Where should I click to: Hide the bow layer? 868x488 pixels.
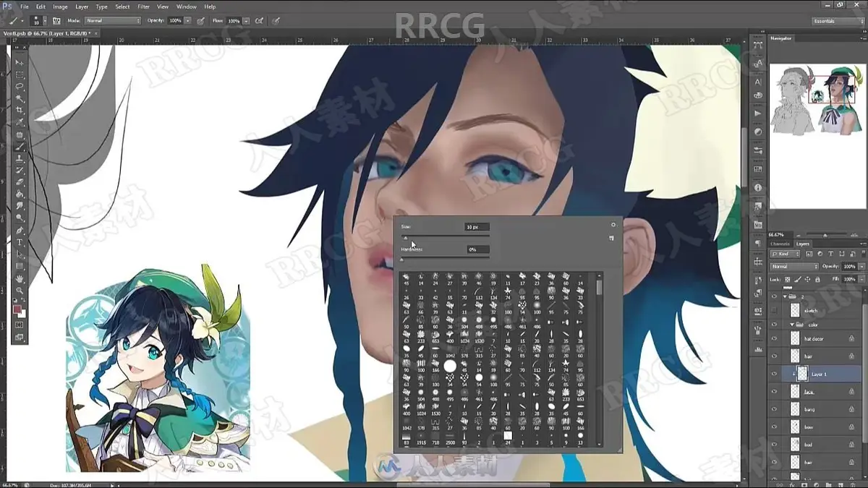click(774, 427)
